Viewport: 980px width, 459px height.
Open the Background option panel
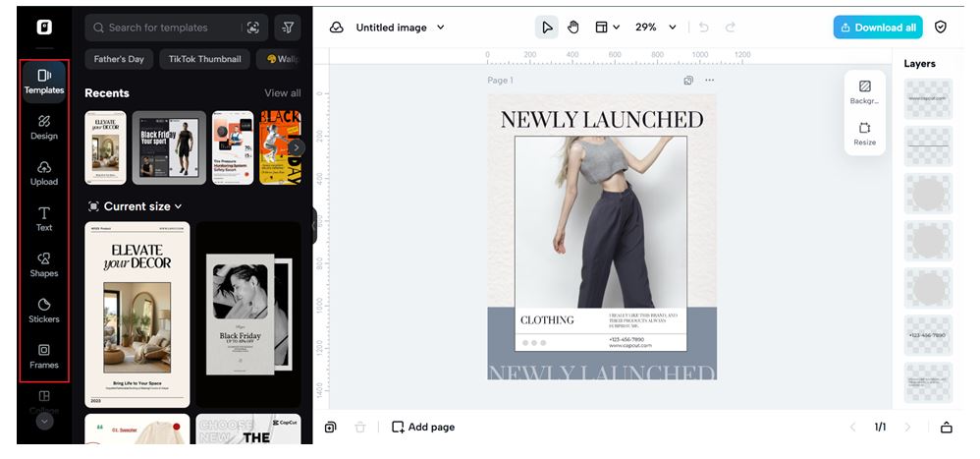pos(864,92)
